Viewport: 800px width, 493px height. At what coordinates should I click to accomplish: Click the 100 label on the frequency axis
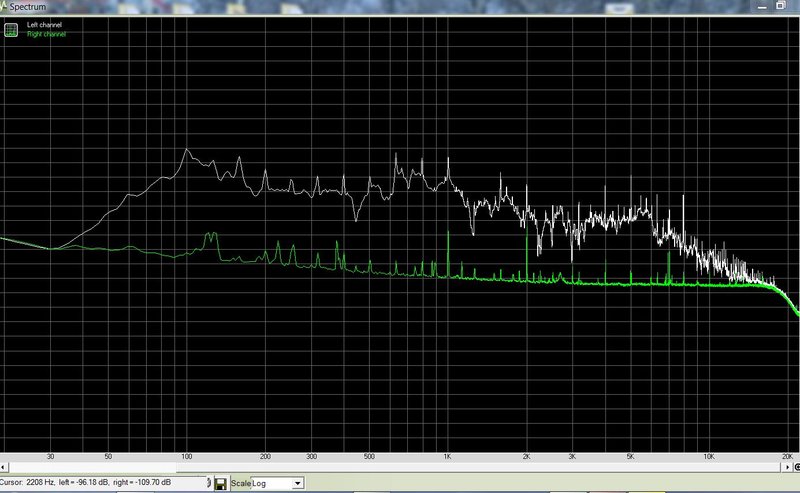(x=187, y=457)
